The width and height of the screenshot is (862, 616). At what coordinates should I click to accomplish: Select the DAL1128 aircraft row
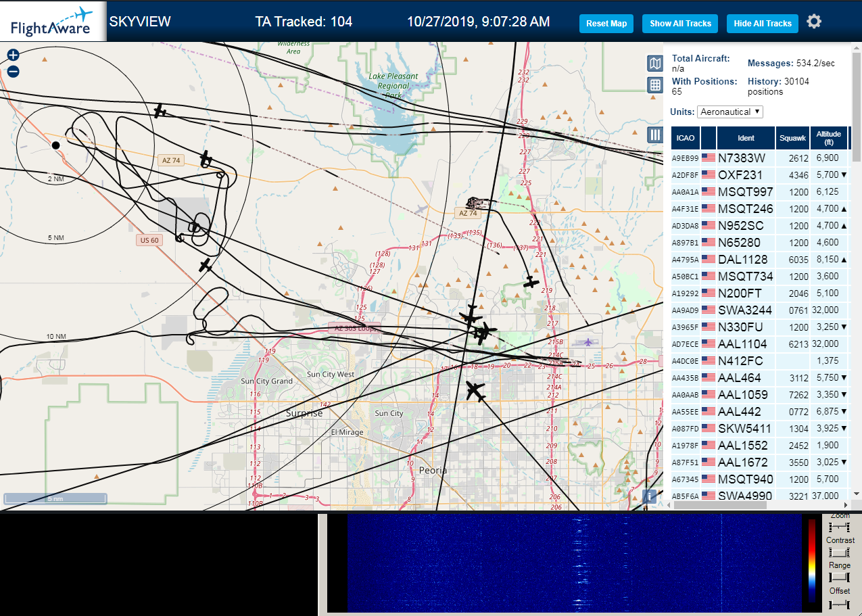tap(761, 260)
